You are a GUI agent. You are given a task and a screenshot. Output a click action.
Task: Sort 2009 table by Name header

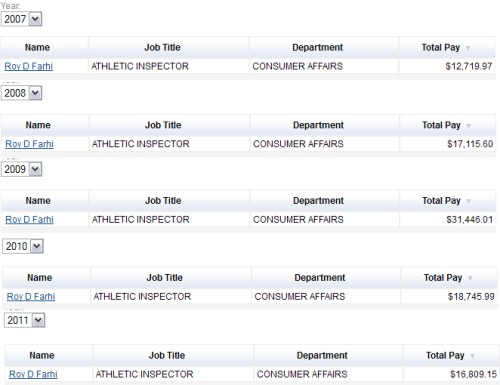point(38,201)
